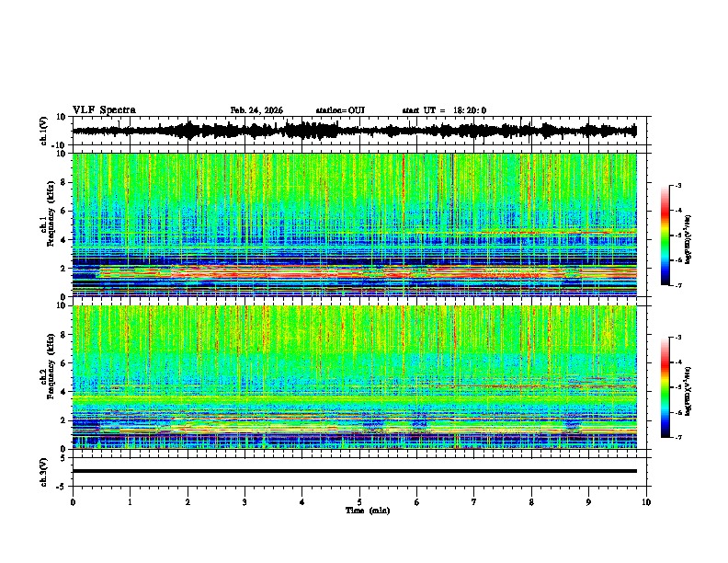Click the "8" kHz tick on ch.1 spectrogram
This screenshot has width=728, height=563.
point(63,182)
